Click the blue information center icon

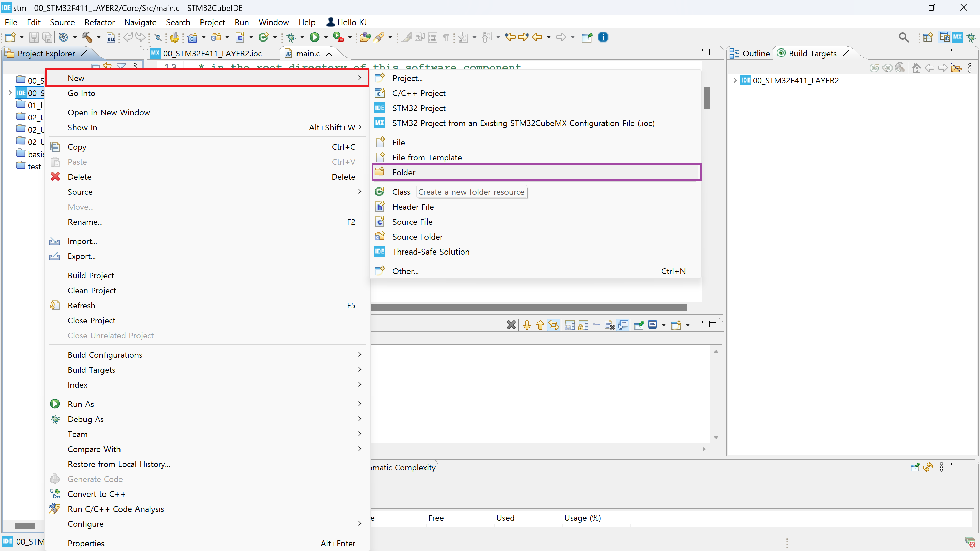pos(603,37)
